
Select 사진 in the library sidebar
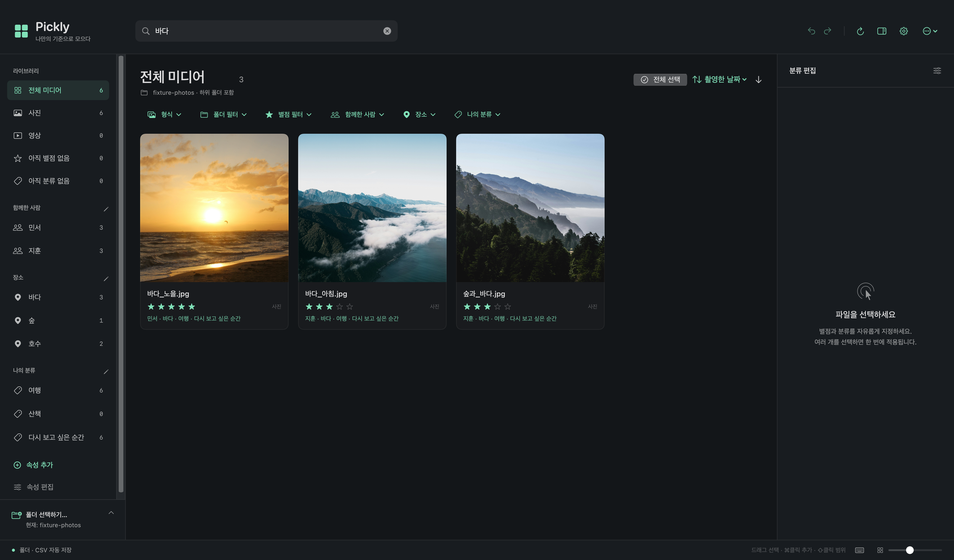coord(58,113)
